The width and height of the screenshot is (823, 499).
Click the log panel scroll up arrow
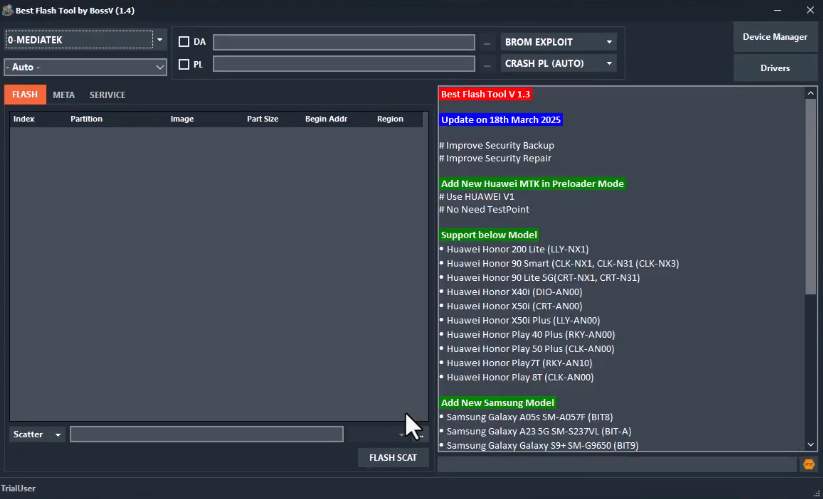pos(810,93)
